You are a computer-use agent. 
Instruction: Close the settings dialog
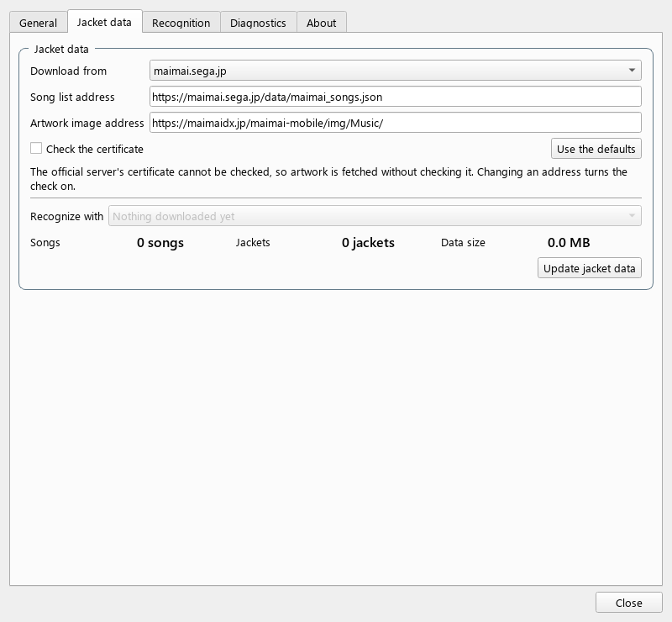pos(628,603)
